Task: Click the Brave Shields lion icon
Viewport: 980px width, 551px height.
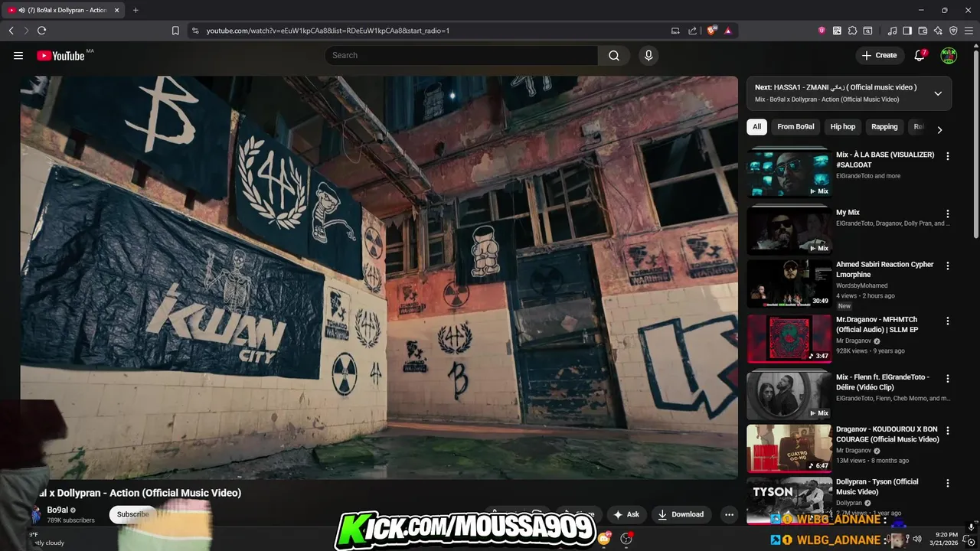Action: click(711, 31)
